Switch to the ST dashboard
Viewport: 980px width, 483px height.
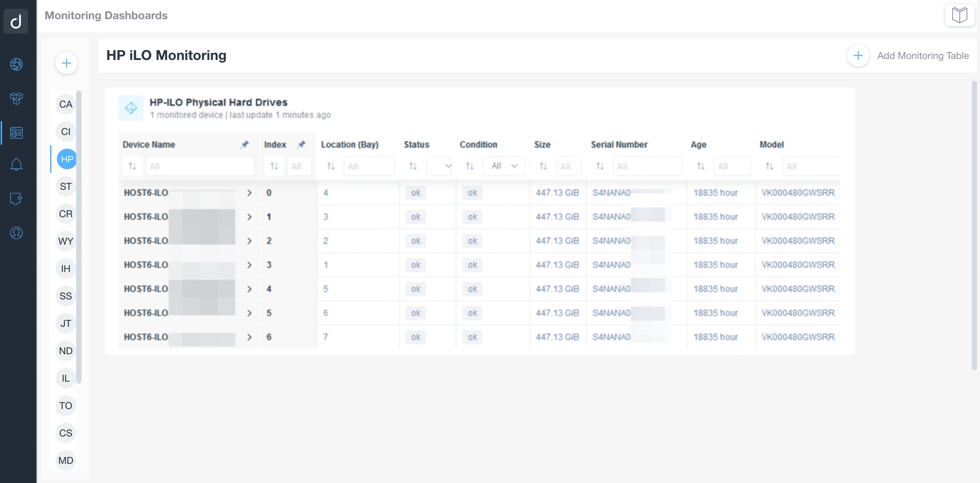click(66, 186)
